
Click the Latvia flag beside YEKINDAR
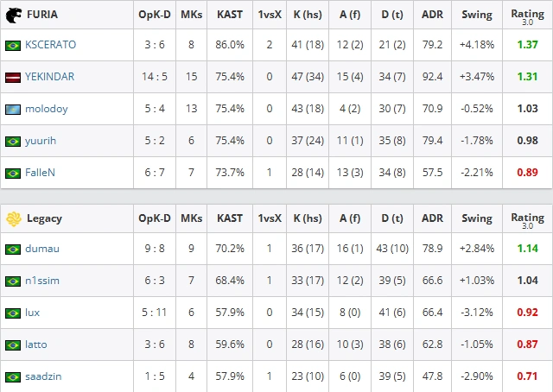(x=13, y=77)
